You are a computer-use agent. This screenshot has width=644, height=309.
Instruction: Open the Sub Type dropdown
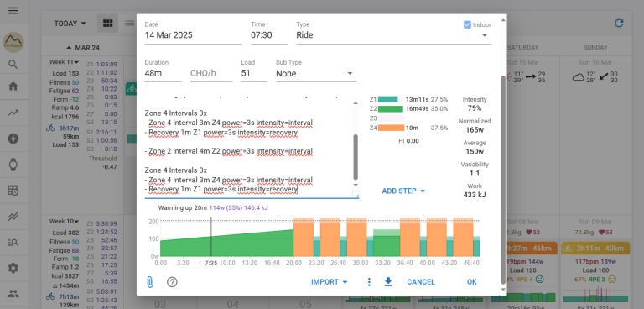tap(316, 74)
